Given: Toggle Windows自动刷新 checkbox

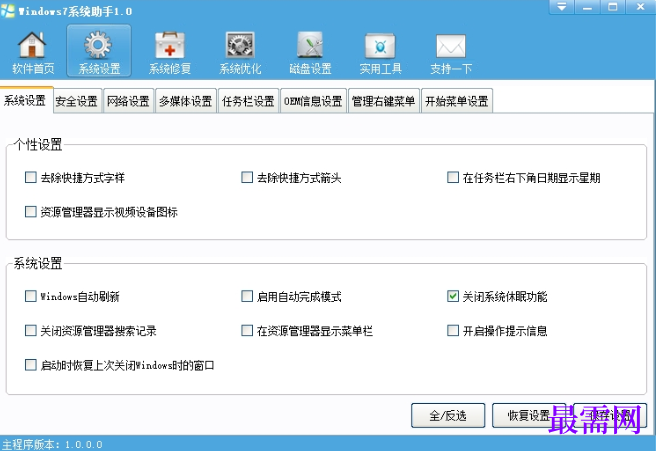Looking at the screenshot, I should point(31,296).
